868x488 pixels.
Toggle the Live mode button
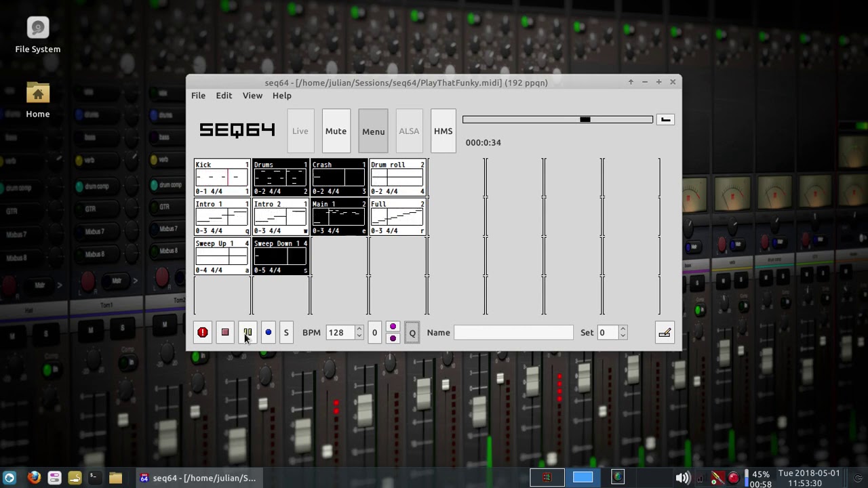pos(300,131)
